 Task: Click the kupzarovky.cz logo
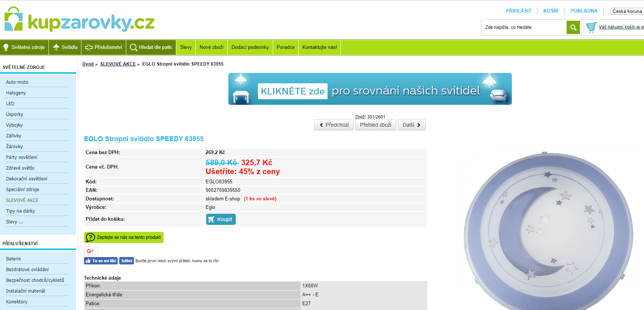(x=80, y=20)
